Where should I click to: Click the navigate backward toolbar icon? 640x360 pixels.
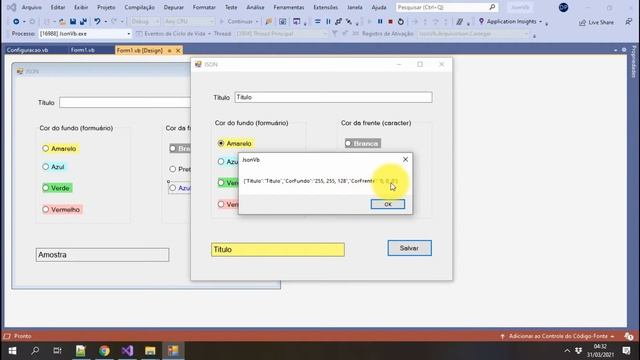[16, 22]
